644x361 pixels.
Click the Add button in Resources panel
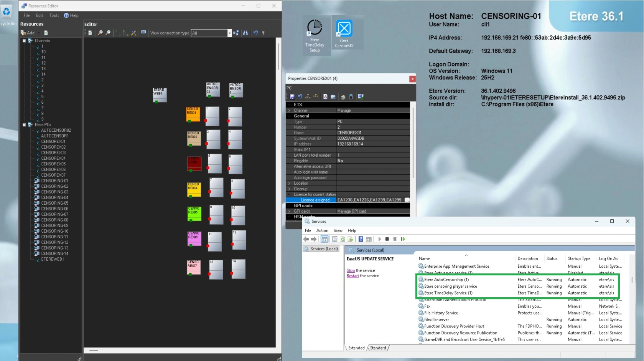pyautogui.click(x=28, y=33)
